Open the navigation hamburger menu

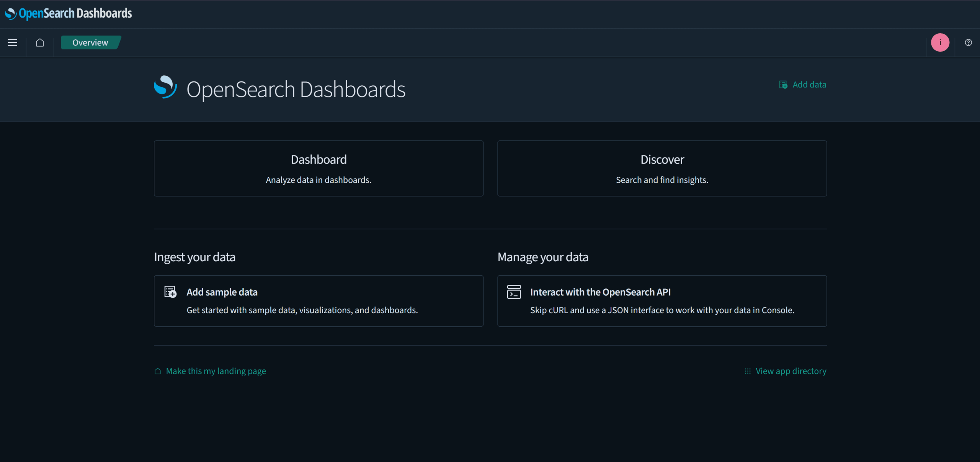[12, 42]
